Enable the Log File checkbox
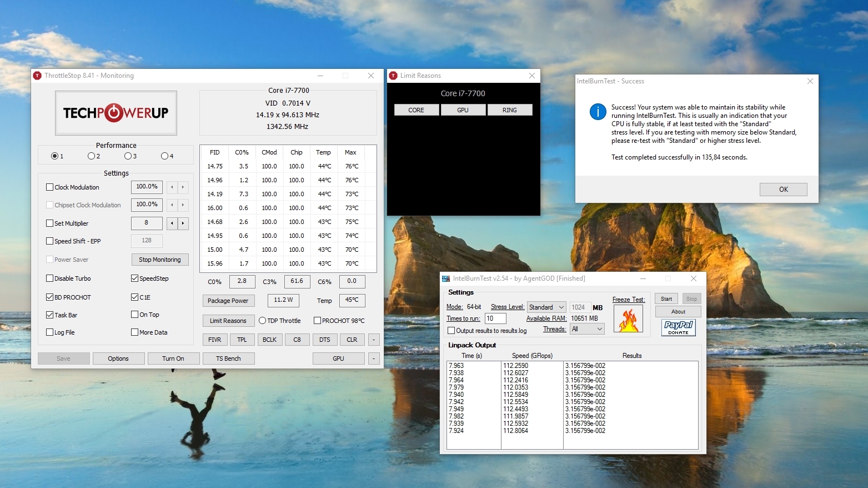 49,332
